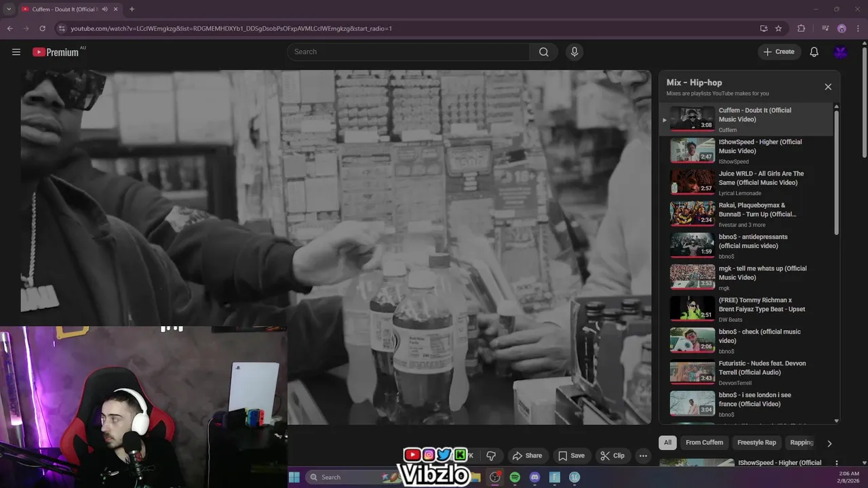Open Chrome three-dot menu
The width and height of the screenshot is (868, 488).
(x=858, y=28)
